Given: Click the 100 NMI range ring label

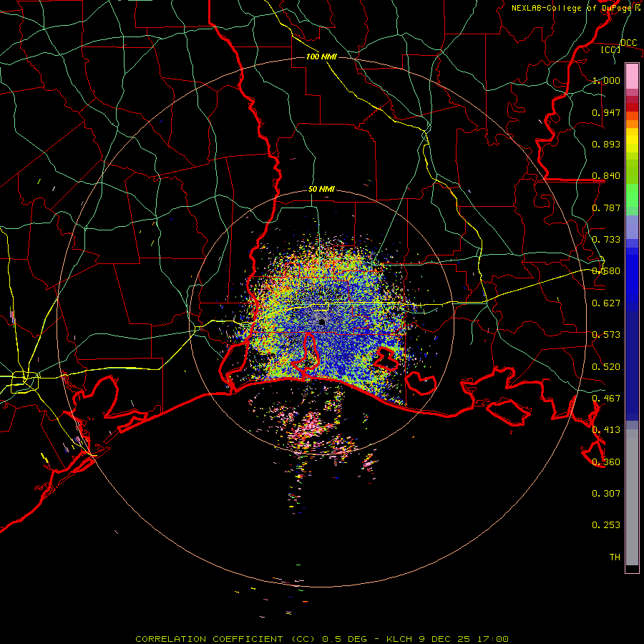Looking at the screenshot, I should pyautogui.click(x=321, y=57).
